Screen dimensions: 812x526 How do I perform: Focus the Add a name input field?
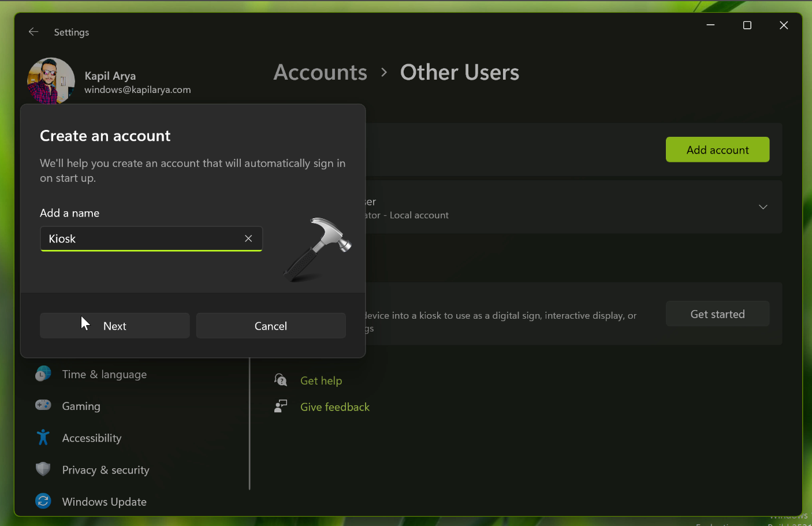[x=141, y=238]
